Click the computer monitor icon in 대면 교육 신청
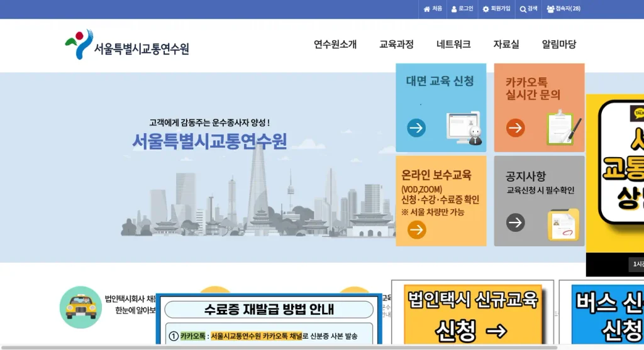 [x=464, y=128]
